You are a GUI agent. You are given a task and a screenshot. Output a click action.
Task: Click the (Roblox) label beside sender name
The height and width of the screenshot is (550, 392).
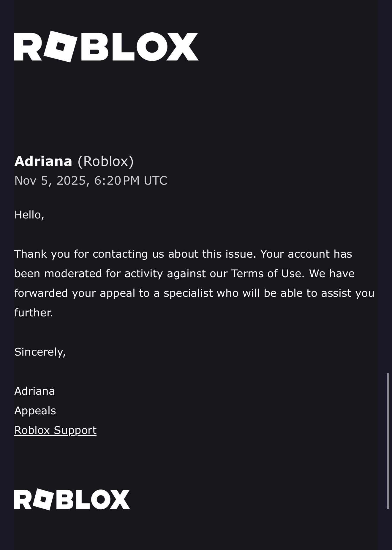click(105, 161)
